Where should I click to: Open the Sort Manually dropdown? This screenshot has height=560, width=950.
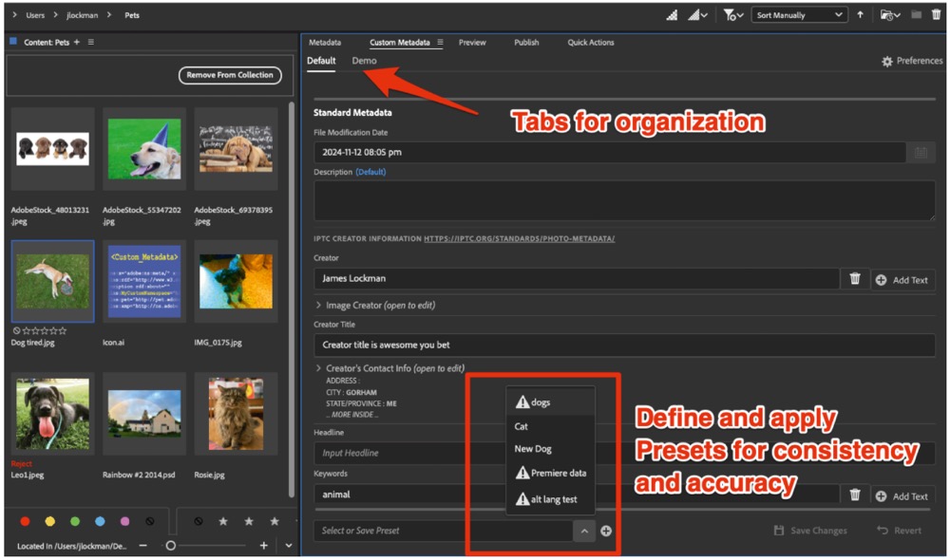pos(799,15)
